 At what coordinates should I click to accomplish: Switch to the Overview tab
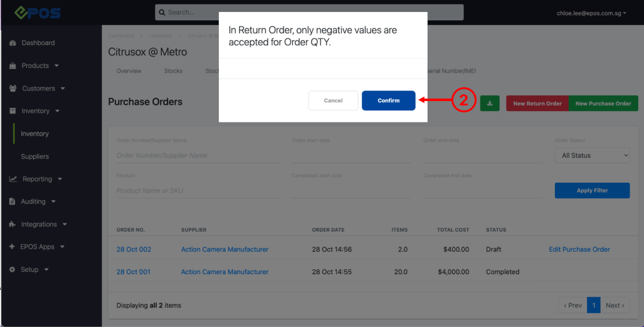129,71
